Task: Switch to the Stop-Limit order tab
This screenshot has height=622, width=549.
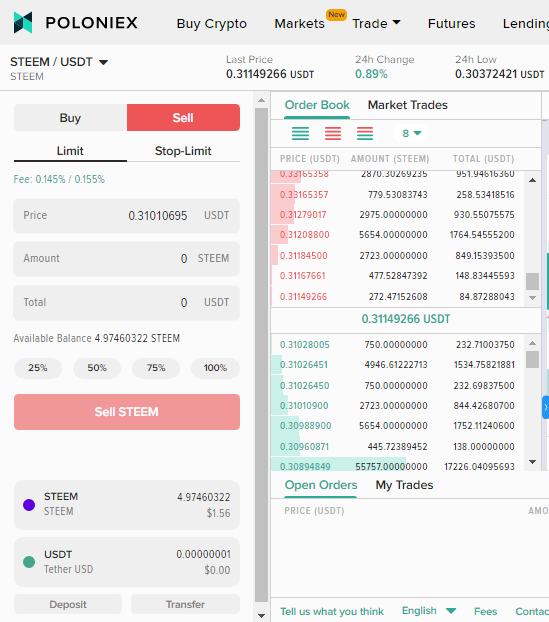Action: point(183,151)
